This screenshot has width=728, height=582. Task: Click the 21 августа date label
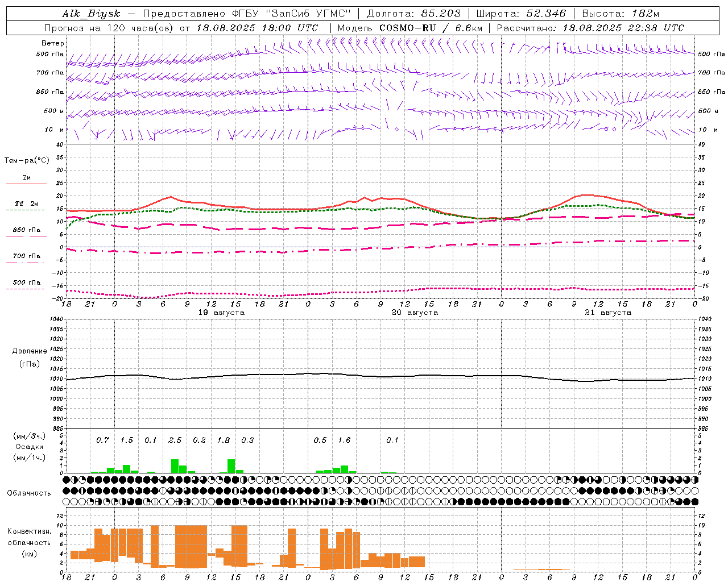point(608,313)
